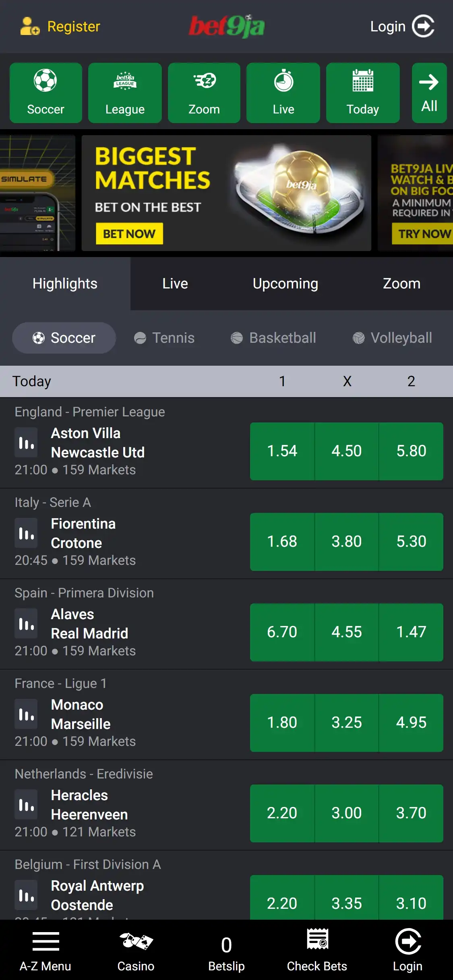Viewport: 453px width, 980px height.
Task: Open the Betslip counter
Action: (x=226, y=950)
